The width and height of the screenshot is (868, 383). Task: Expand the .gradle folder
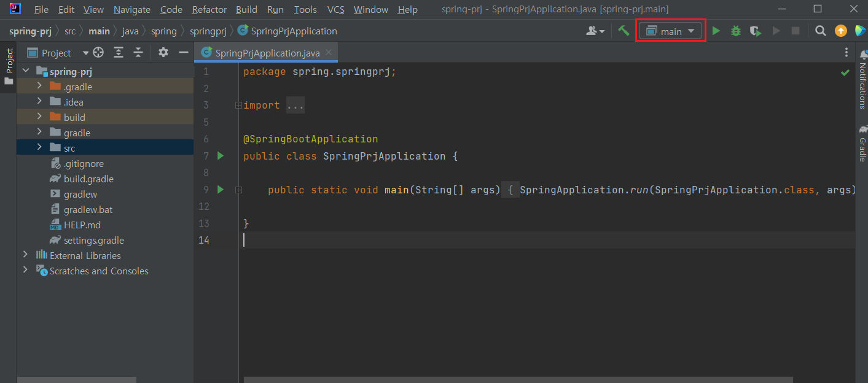point(39,87)
